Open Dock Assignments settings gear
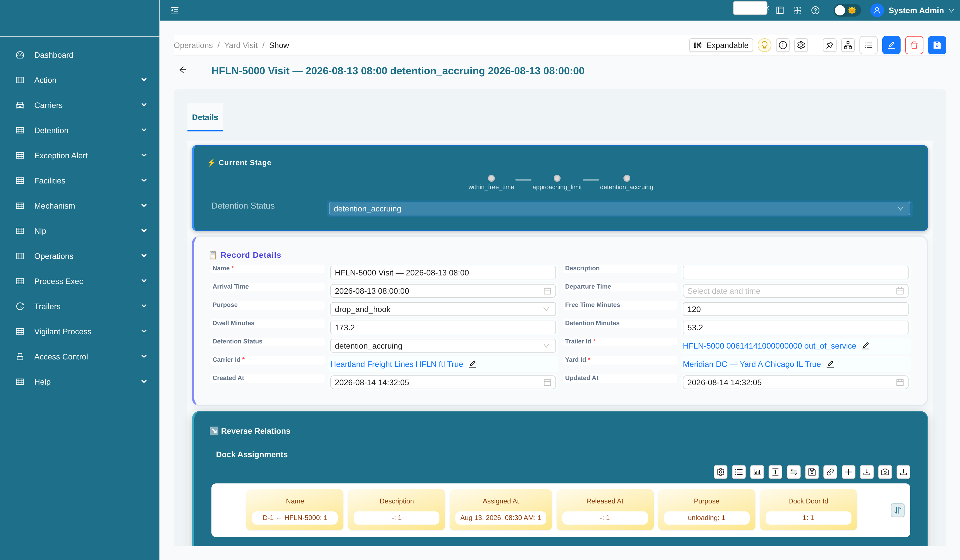This screenshot has width=960, height=560. click(720, 472)
